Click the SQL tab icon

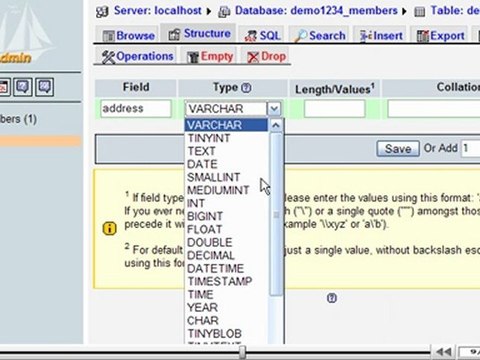click(251, 36)
